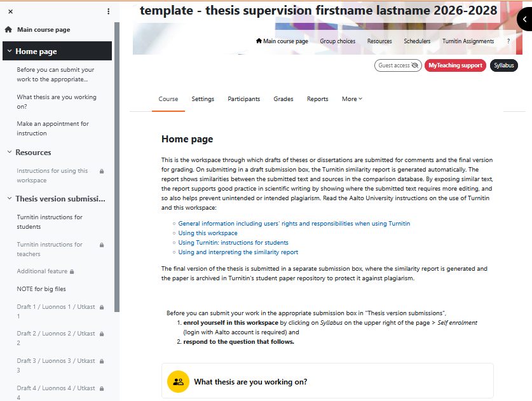Click the home icon next to Main course page
The width and height of the screenshot is (532, 401).
click(x=8, y=29)
